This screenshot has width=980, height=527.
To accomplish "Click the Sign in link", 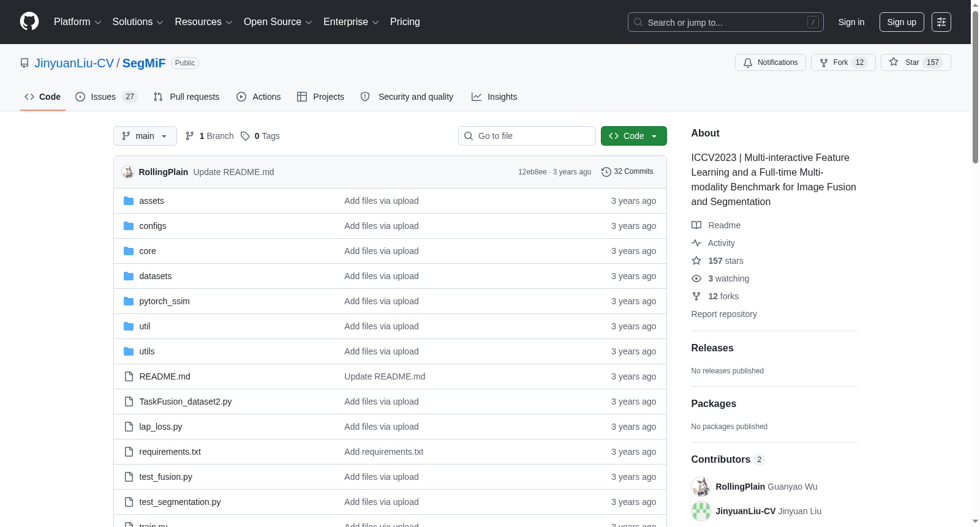I will click(851, 22).
